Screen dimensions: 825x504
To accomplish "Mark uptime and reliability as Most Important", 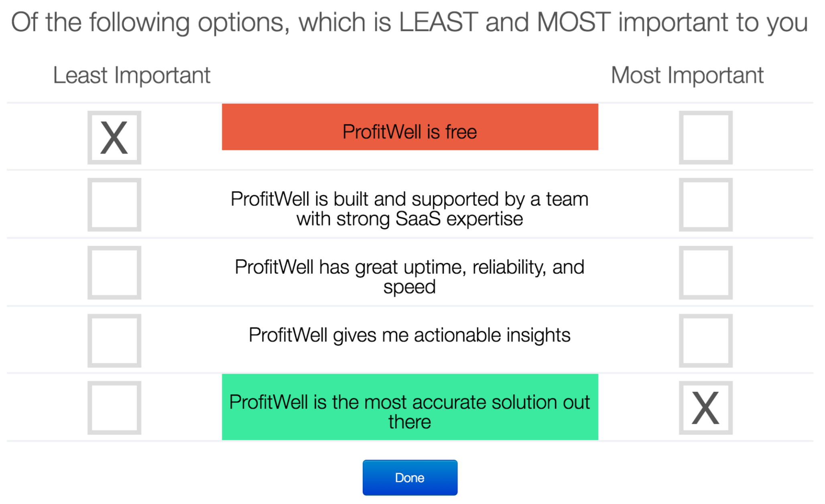I will (705, 273).
